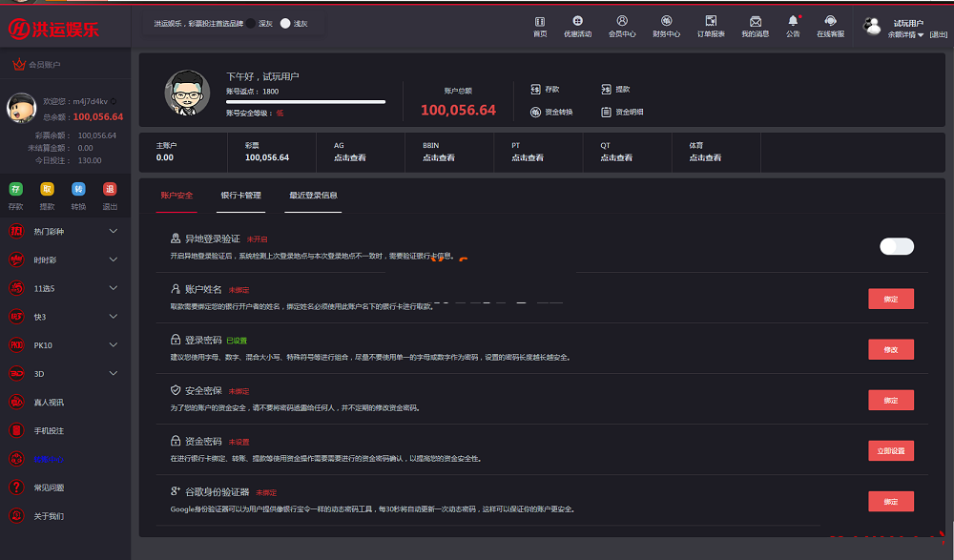Image resolution: width=954 pixels, height=560 pixels.
Task: Click the yellow 提款 withdraw icon in sidebar
Action: tap(47, 190)
